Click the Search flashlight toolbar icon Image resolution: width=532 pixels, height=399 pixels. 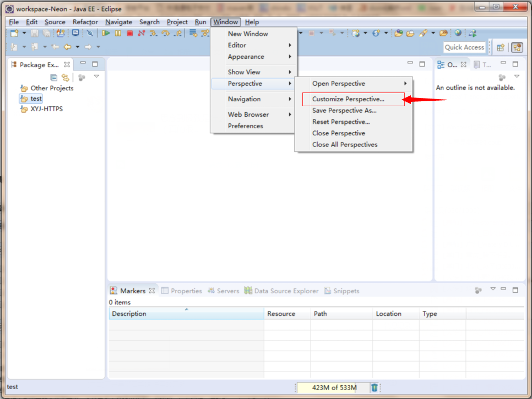coord(423,33)
